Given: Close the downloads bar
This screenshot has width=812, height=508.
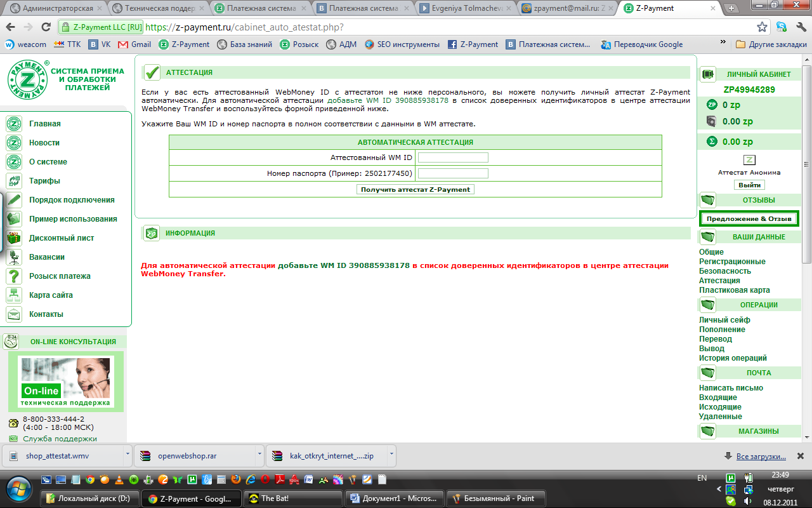Looking at the screenshot, I should click(801, 456).
